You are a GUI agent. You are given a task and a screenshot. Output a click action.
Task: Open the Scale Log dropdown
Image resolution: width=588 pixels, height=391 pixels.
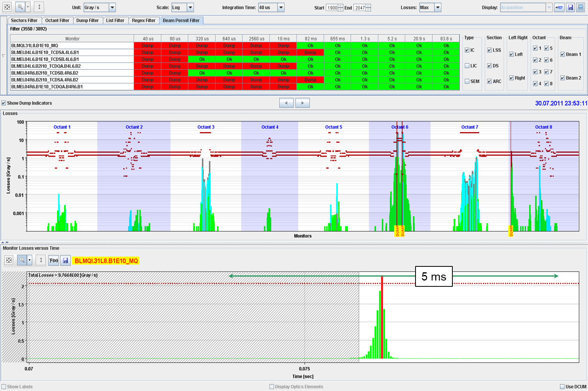tap(190, 7)
